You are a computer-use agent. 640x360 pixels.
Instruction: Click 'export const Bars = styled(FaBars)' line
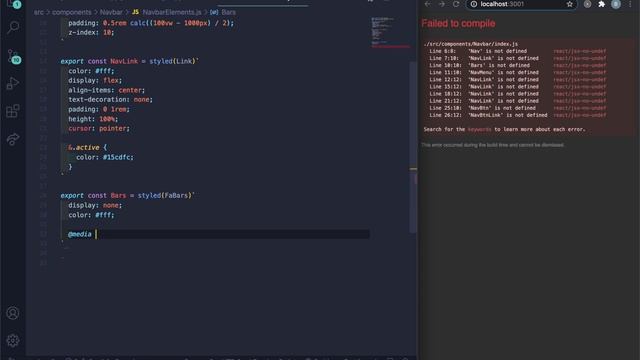click(x=128, y=196)
